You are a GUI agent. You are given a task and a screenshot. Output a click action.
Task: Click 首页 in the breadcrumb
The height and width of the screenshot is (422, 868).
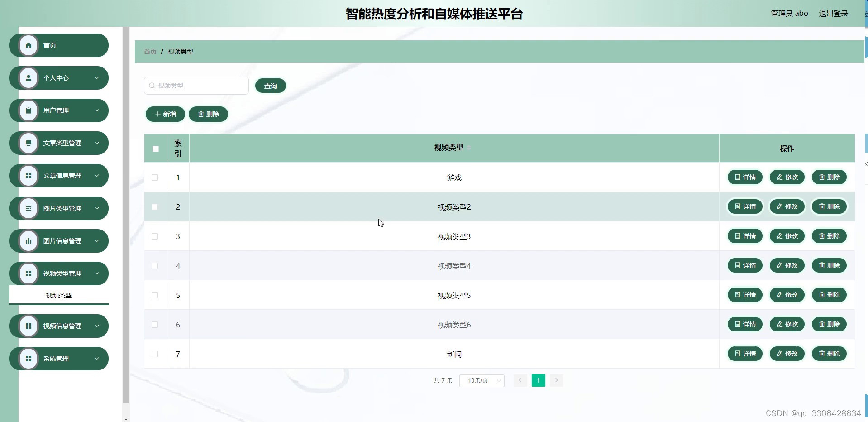[150, 52]
